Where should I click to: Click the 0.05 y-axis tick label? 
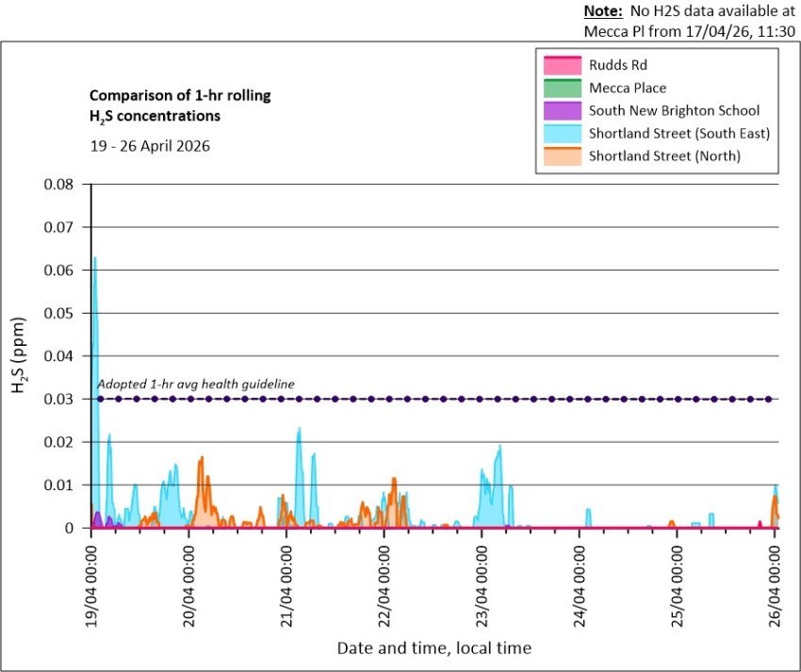tap(58, 313)
